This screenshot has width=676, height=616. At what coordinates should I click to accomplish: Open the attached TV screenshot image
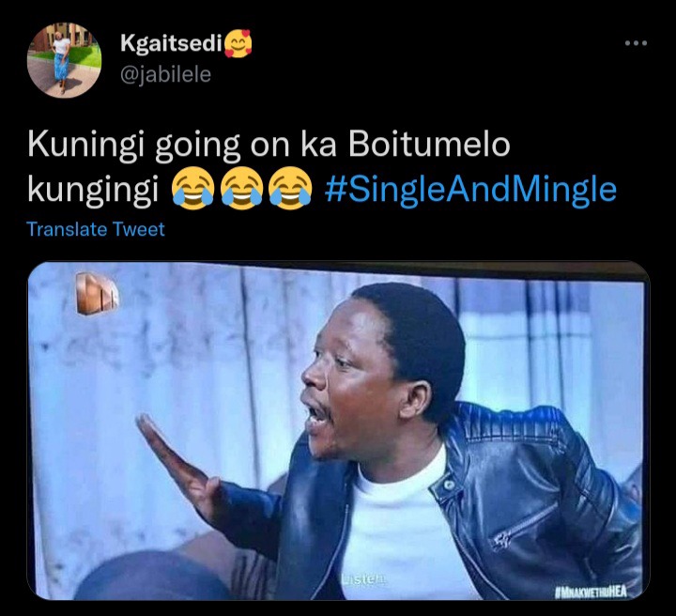coord(338,431)
